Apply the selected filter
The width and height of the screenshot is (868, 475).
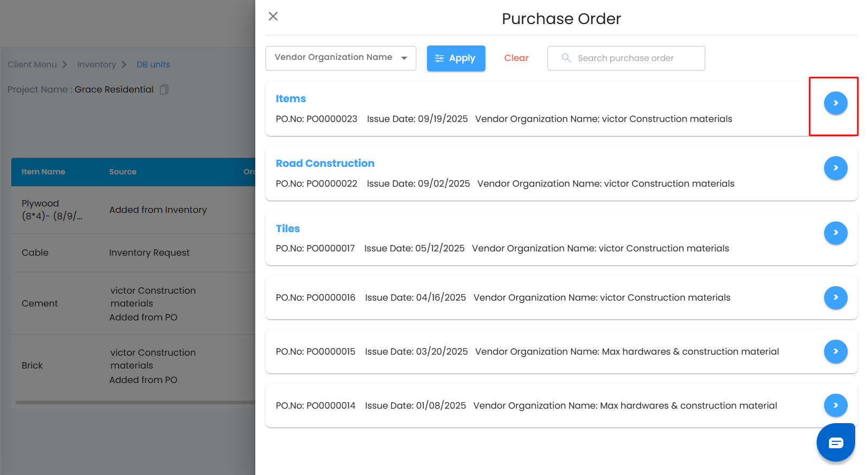pos(455,58)
